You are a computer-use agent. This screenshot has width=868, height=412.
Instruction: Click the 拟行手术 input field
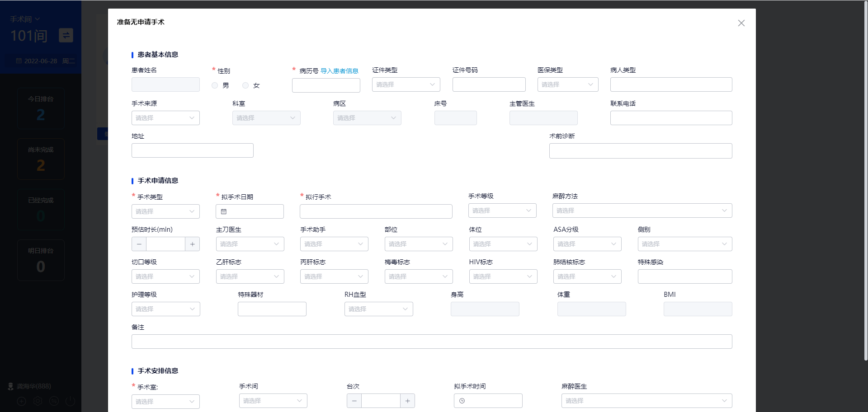pyautogui.click(x=376, y=211)
